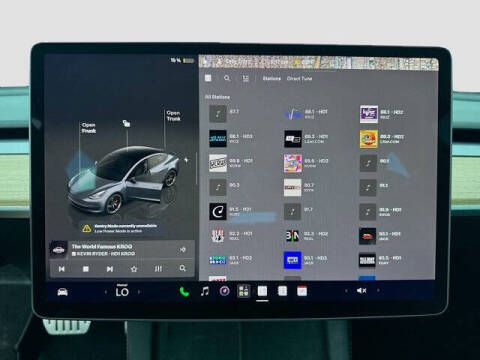This screenshot has height=360, width=480.
Task: Toggle the charge port lightning icon
Action: [186, 160]
